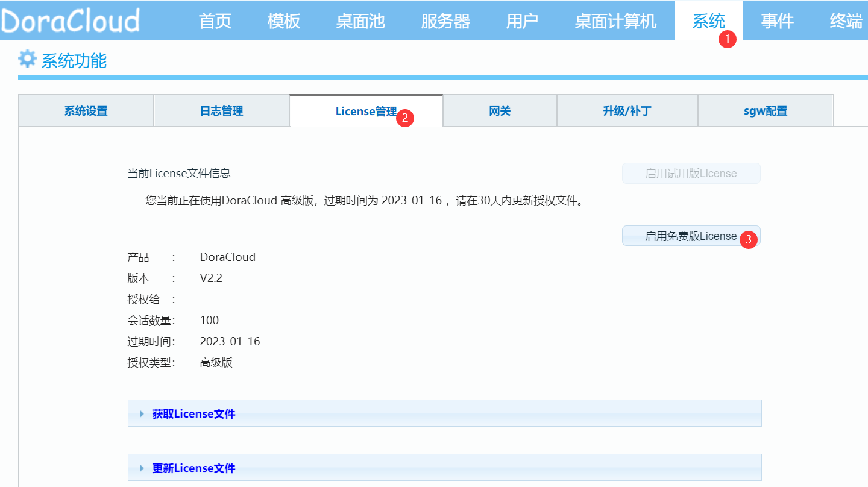Click the gear icon beside 系统功能

coord(27,58)
